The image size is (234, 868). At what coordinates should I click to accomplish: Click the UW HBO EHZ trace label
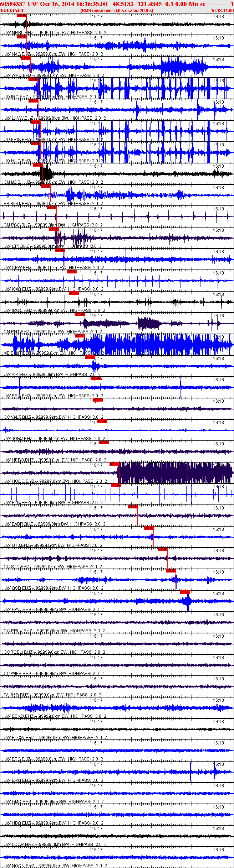click(x=54, y=823)
